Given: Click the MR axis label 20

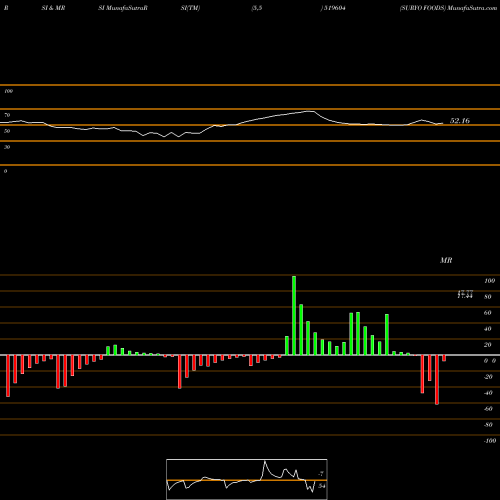Looking at the screenshot, I should (x=488, y=345).
